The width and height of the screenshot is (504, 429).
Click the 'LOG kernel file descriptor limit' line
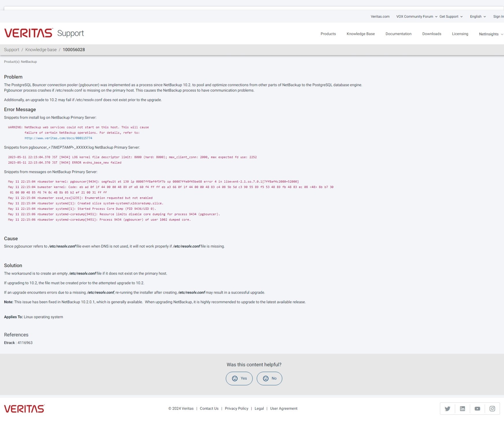tap(132, 157)
